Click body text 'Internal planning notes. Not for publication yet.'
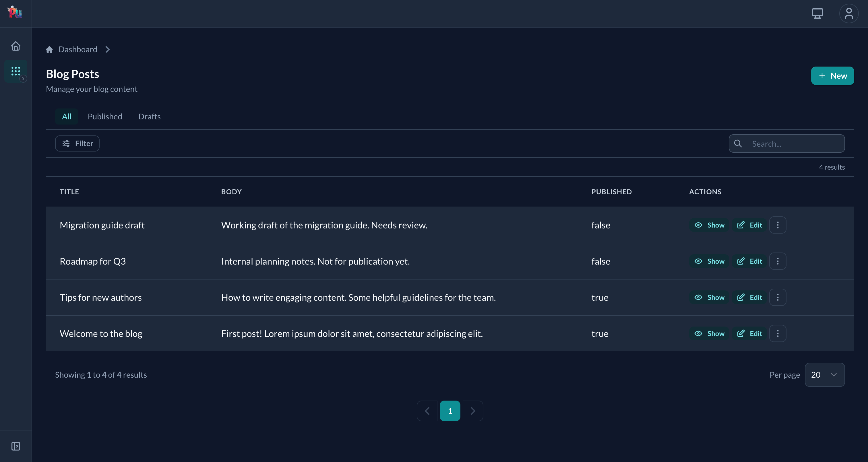The image size is (868, 462). tap(315, 261)
